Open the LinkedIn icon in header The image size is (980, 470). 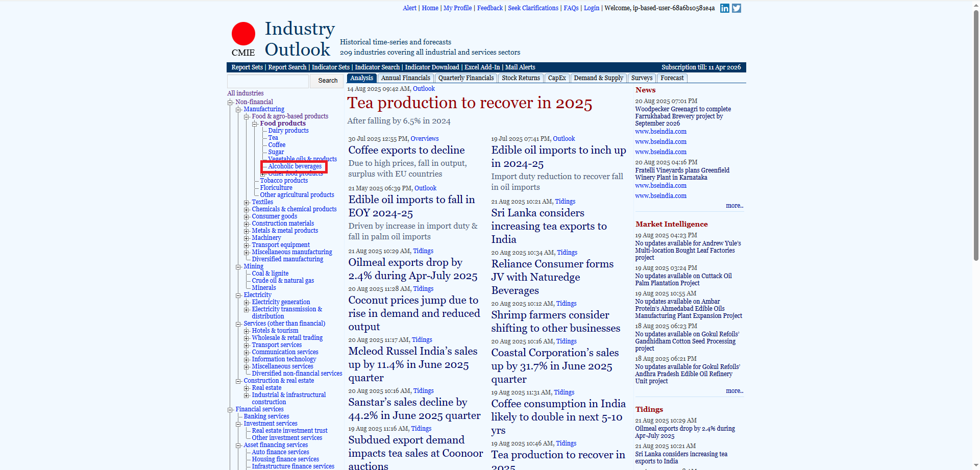click(x=724, y=8)
